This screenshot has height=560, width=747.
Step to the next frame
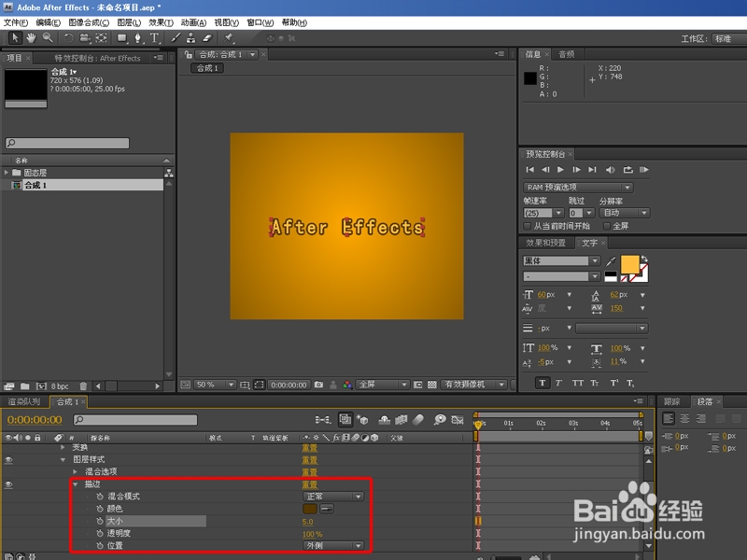(x=576, y=170)
